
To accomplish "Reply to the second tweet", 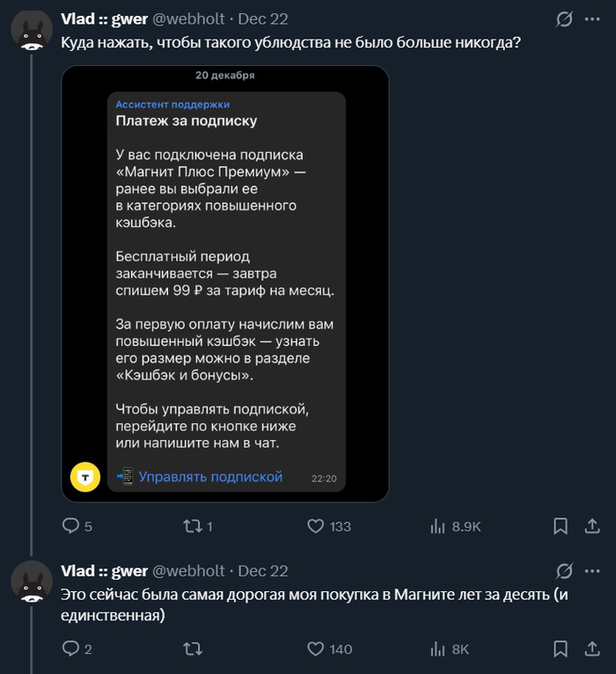I will click(x=71, y=648).
